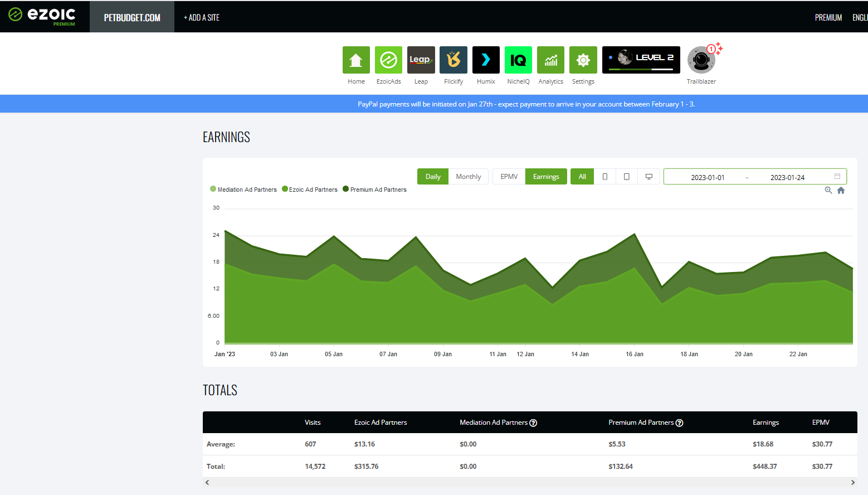Open the EzoicAds icon
Screen dimensions: 868x495
click(x=388, y=60)
